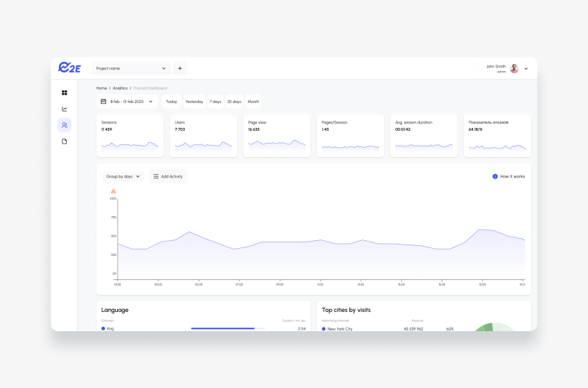The image size is (588, 388).
Task: Click the orange warning triangle on chart
Action: click(x=113, y=191)
